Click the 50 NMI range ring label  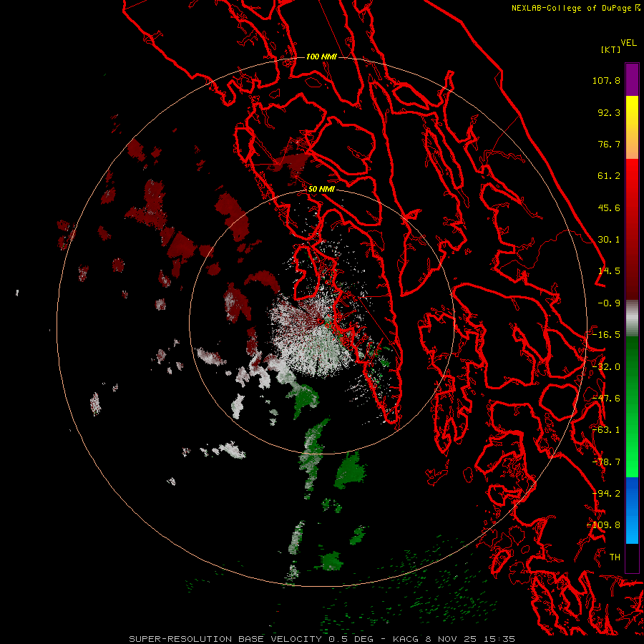pyautogui.click(x=321, y=189)
